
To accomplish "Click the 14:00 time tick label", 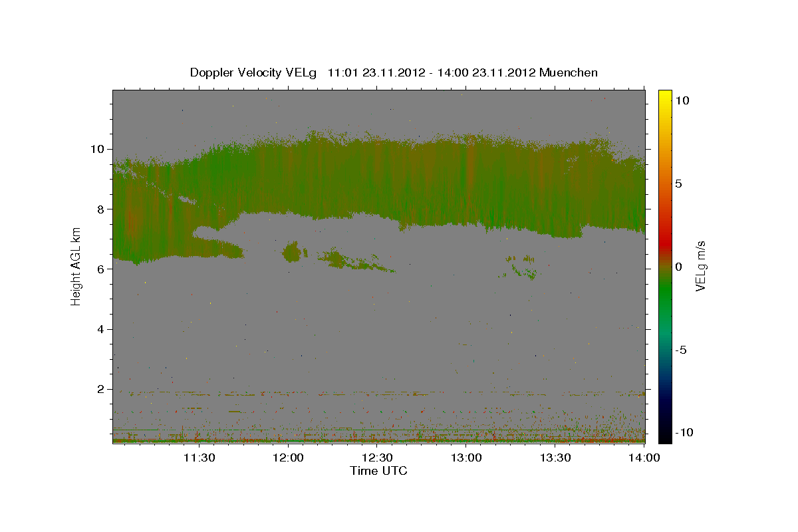I will tap(644, 458).
